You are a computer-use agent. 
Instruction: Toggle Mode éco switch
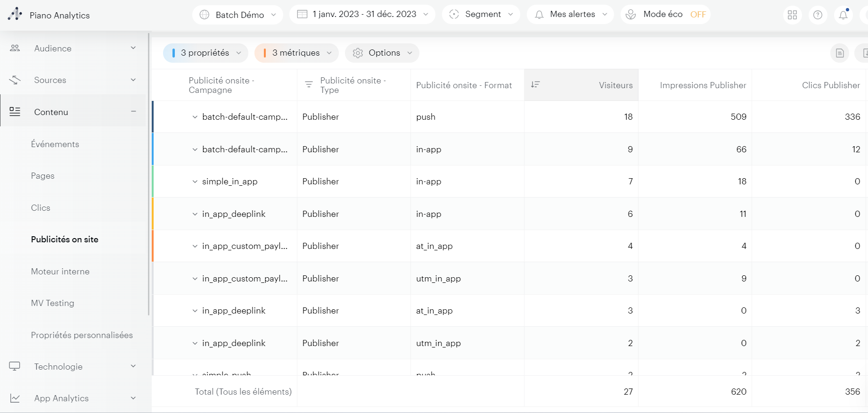pyautogui.click(x=697, y=15)
